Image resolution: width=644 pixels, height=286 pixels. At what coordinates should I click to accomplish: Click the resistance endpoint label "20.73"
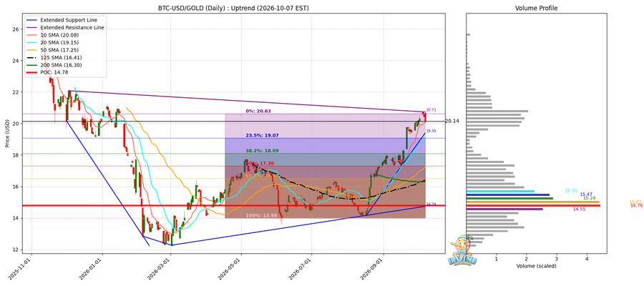click(431, 110)
